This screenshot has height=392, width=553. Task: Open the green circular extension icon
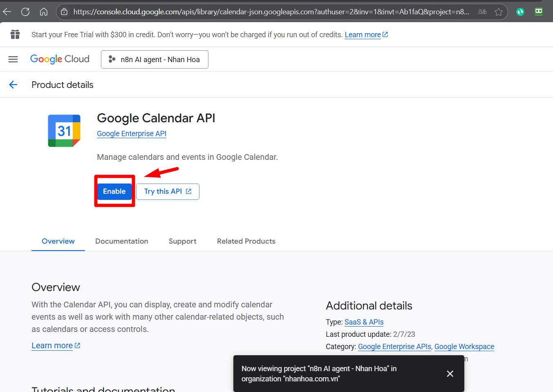tap(520, 12)
